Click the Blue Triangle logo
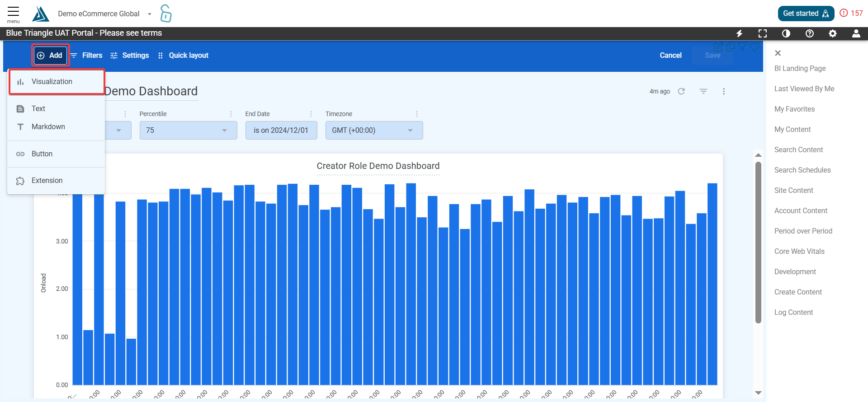This screenshot has height=402, width=868. tap(40, 14)
